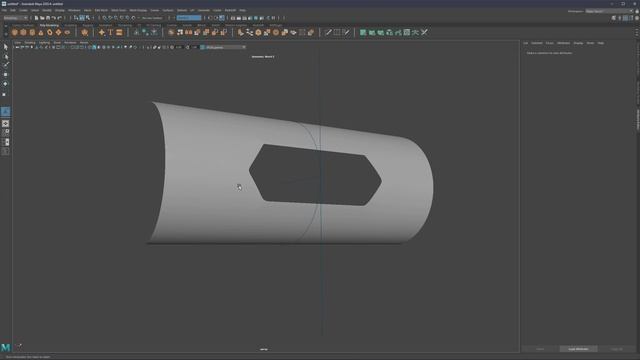
Task: Create a polygon plane from the shelf
Action: click(x=58, y=32)
